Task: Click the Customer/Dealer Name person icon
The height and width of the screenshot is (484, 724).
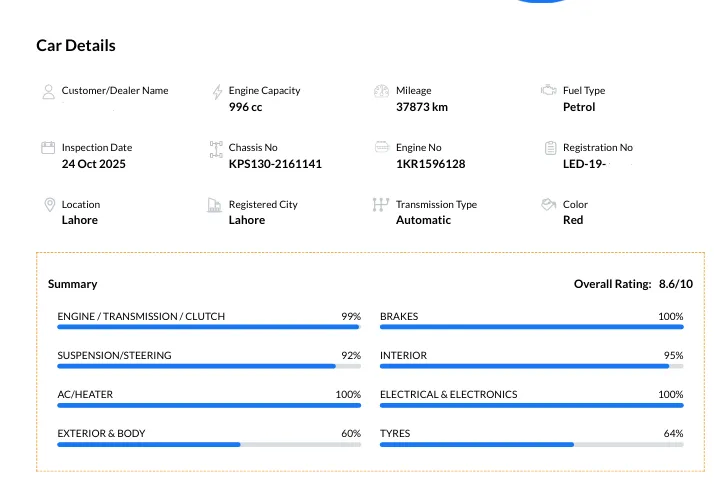Action: 48,92
